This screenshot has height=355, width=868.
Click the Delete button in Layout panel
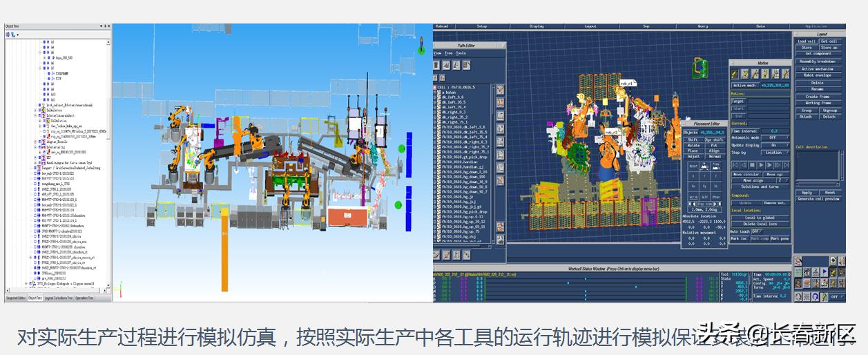(818, 83)
